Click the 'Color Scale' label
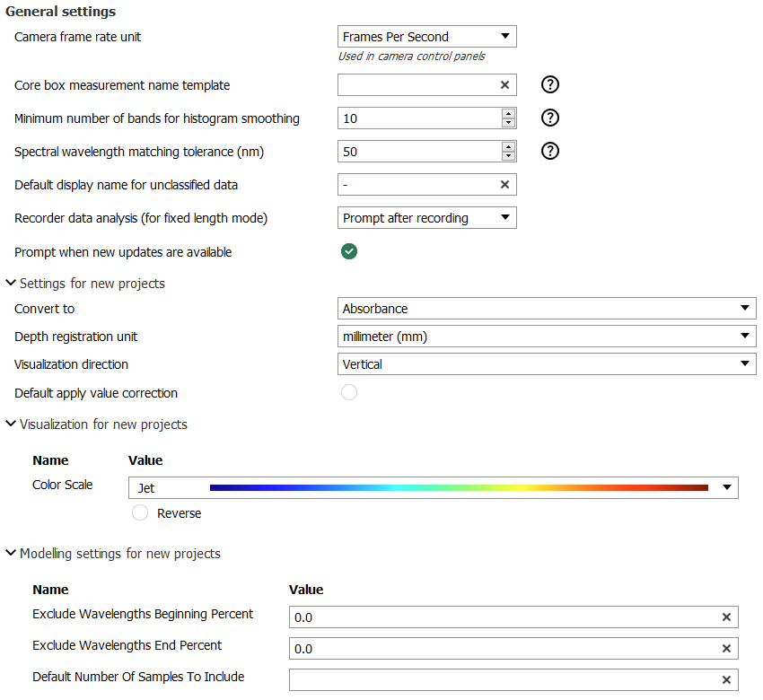The image size is (763, 700). tap(62, 485)
